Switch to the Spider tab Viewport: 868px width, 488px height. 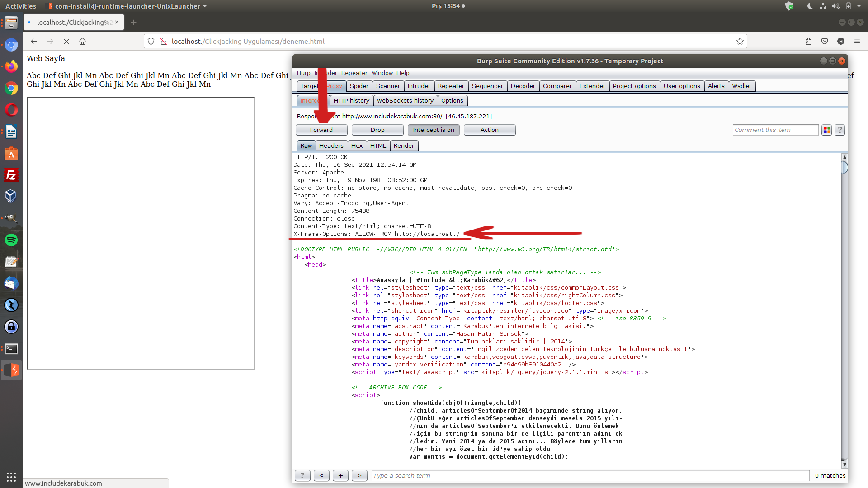[359, 86]
